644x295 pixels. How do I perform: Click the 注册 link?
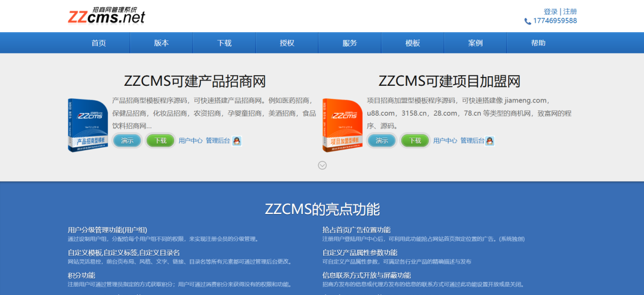coord(569,11)
